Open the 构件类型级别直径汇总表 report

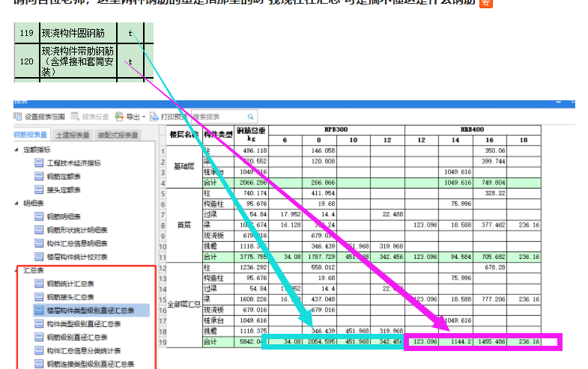[84, 323]
